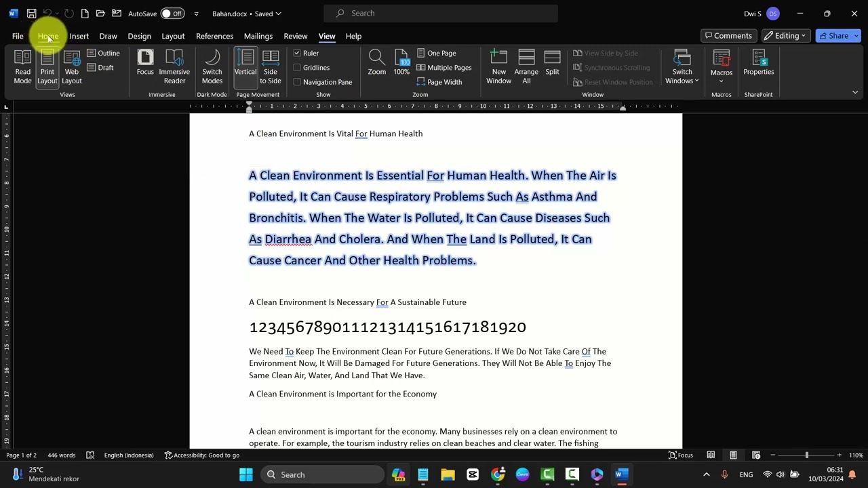Open the Share dropdown arrow
The height and width of the screenshot is (488, 868).
[x=856, y=36]
